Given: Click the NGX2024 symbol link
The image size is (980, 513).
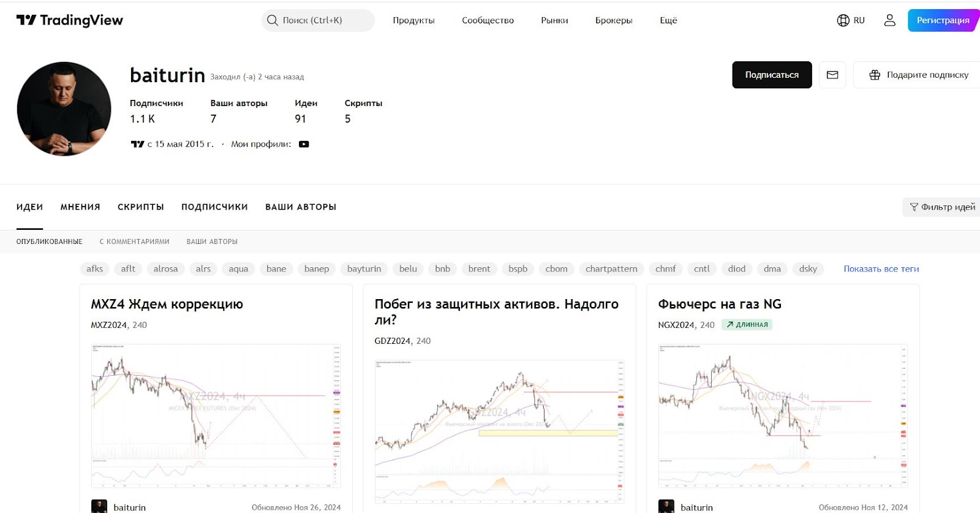Looking at the screenshot, I should pos(676,325).
